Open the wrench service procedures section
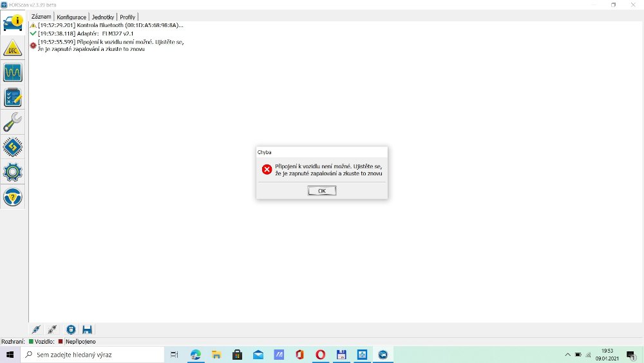This screenshot has height=363, width=644. coord(13,122)
